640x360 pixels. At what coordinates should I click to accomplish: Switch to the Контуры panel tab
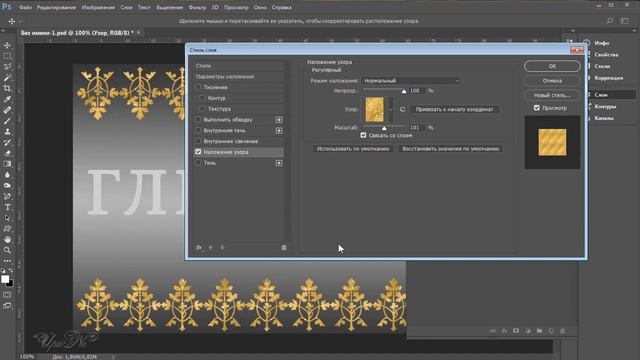(605, 107)
